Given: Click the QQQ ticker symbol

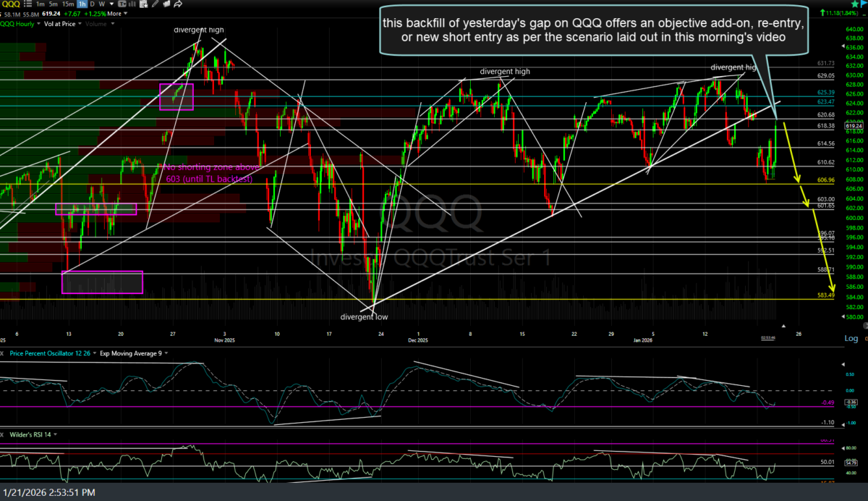Looking at the screenshot, I should pos(10,4).
